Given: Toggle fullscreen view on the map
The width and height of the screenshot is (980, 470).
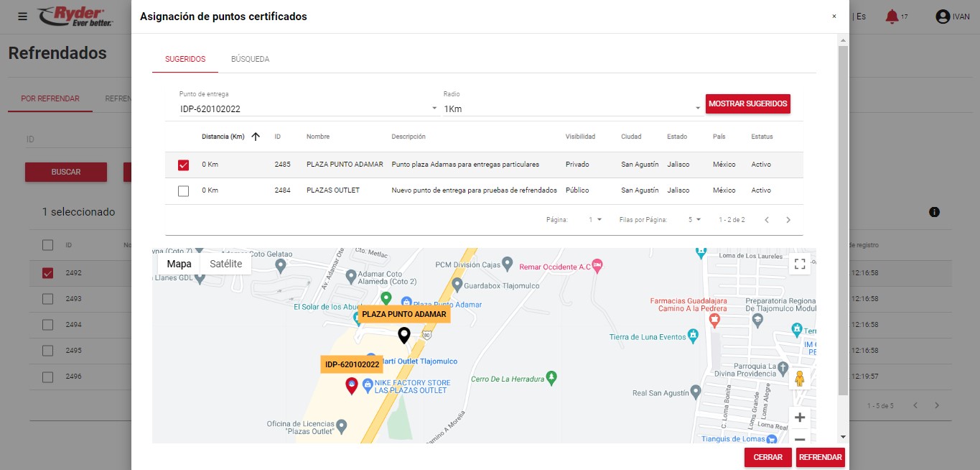Looking at the screenshot, I should pyautogui.click(x=799, y=264).
